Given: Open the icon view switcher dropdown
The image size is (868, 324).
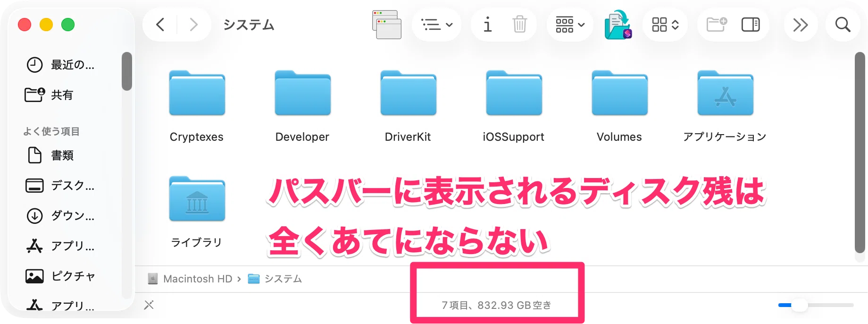Looking at the screenshot, I should [665, 25].
